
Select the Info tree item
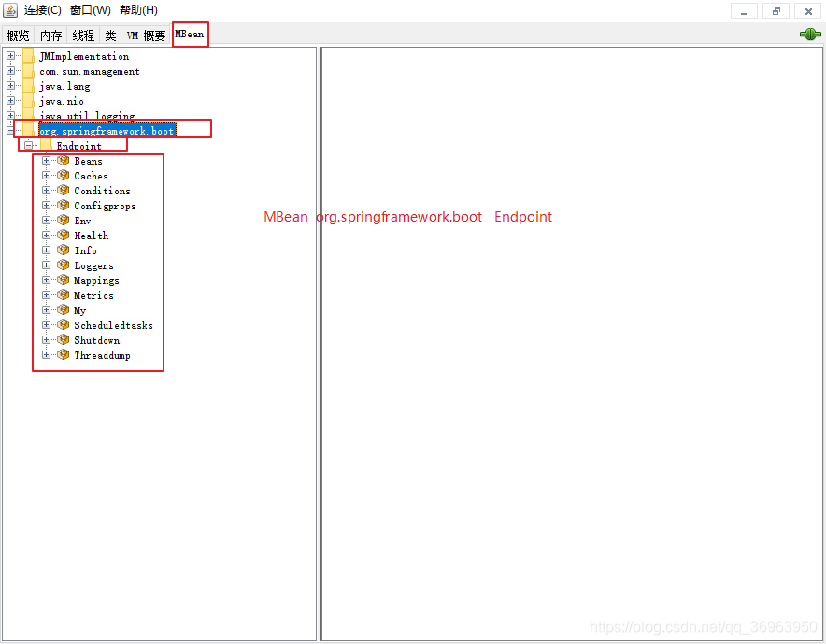pyautogui.click(x=85, y=250)
